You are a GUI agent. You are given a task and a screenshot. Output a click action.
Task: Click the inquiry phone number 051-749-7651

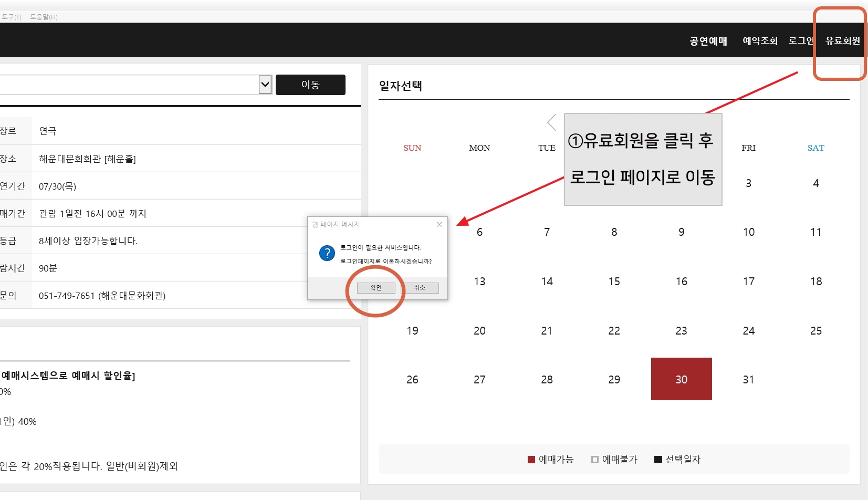click(67, 296)
